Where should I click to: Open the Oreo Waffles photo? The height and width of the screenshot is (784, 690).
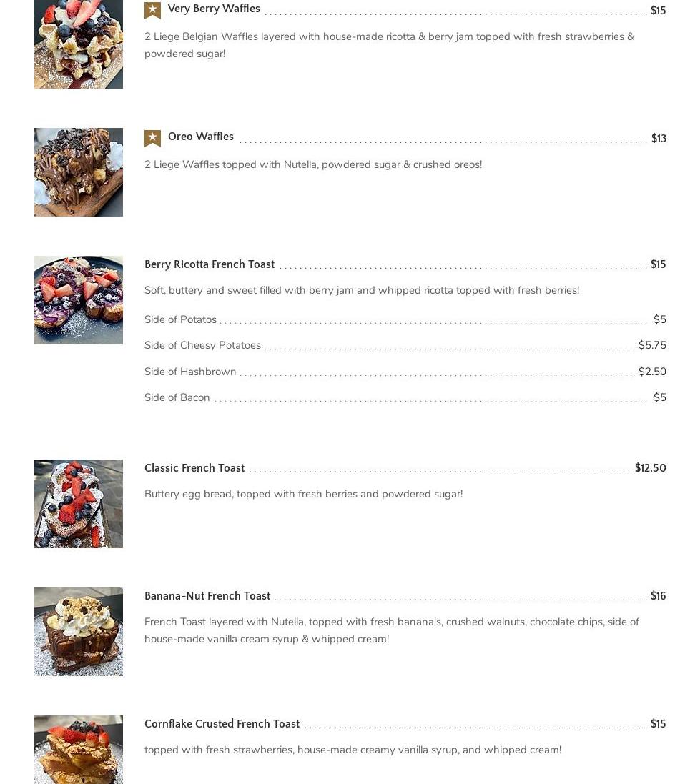coord(79,172)
